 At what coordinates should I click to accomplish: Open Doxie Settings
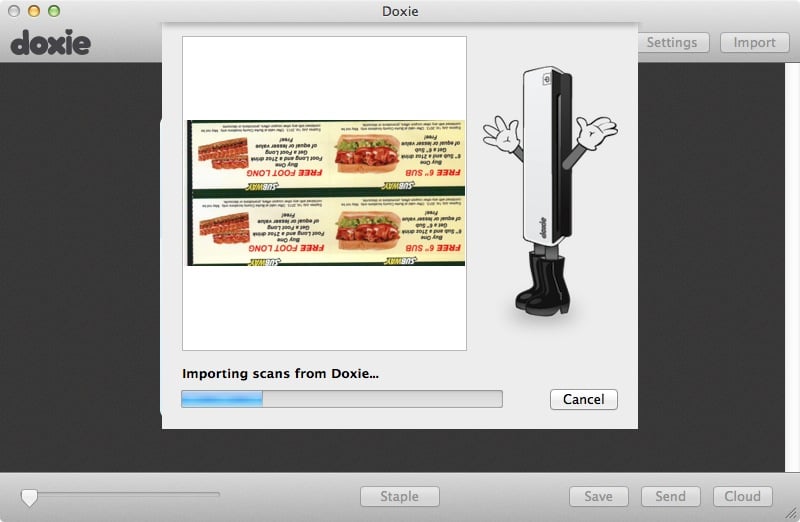click(673, 42)
